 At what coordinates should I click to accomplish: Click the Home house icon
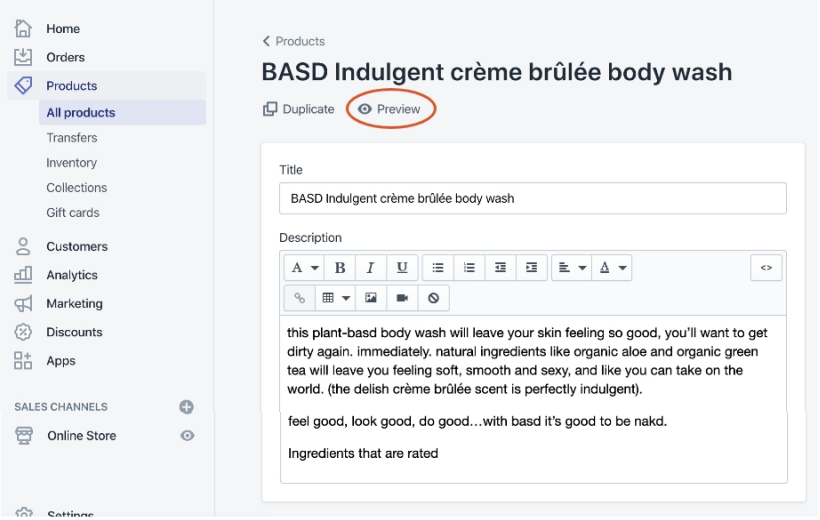(x=23, y=28)
